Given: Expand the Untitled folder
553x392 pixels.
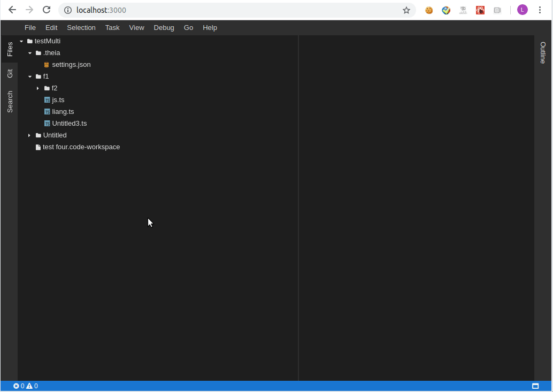Looking at the screenshot, I should coord(29,135).
